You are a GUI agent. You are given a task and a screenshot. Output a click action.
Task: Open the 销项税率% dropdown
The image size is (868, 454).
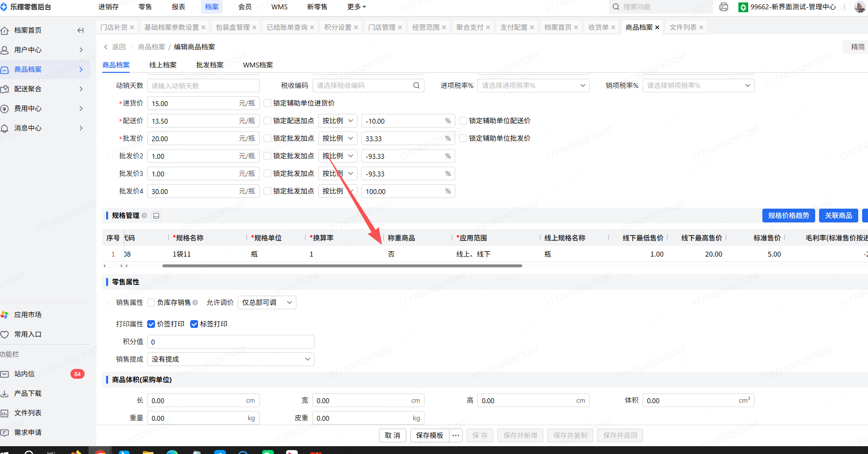[698, 86]
